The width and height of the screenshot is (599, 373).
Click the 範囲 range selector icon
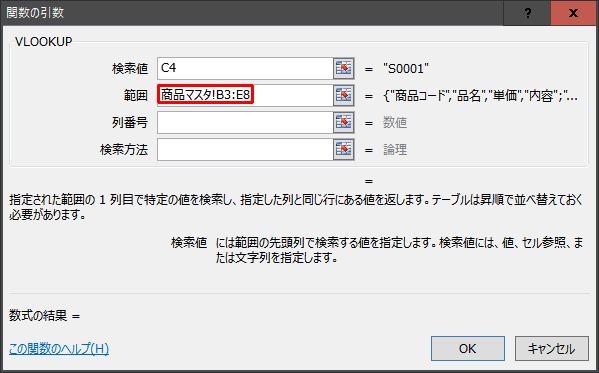(344, 95)
